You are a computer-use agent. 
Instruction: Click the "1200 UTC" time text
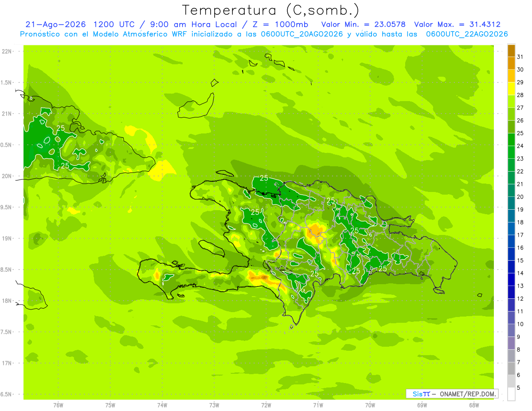(114, 24)
